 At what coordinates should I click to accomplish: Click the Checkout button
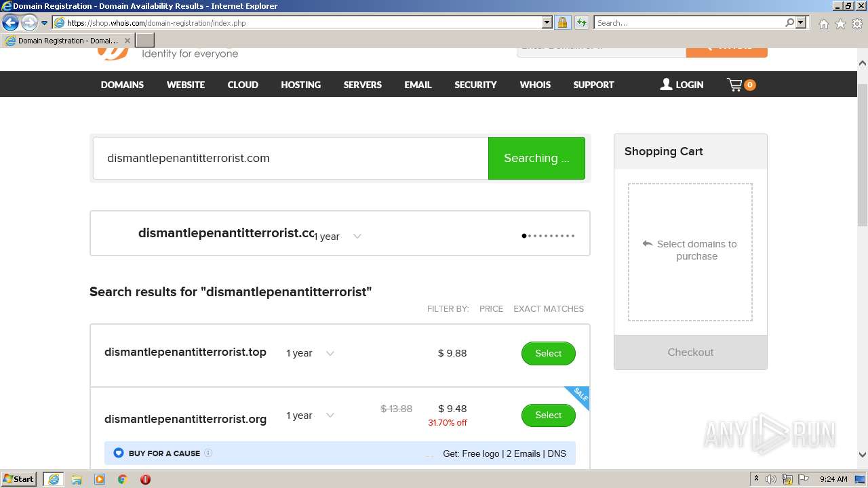tap(690, 352)
